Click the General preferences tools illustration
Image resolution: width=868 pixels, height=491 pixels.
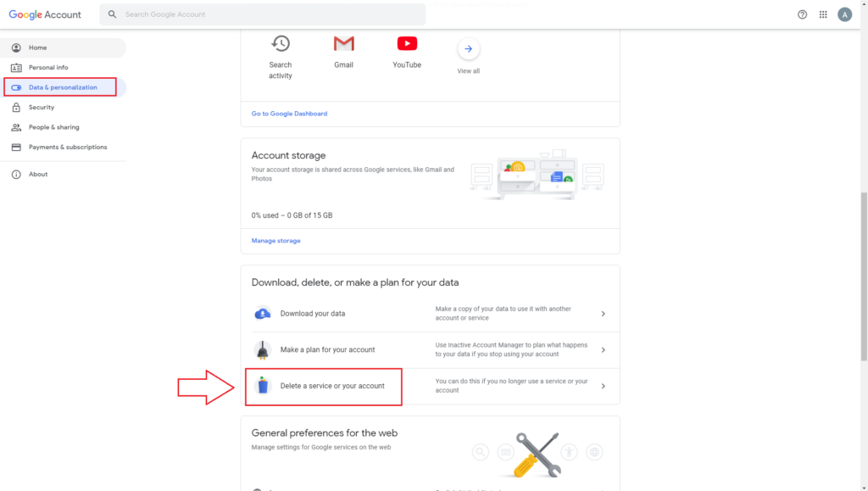pos(537,454)
